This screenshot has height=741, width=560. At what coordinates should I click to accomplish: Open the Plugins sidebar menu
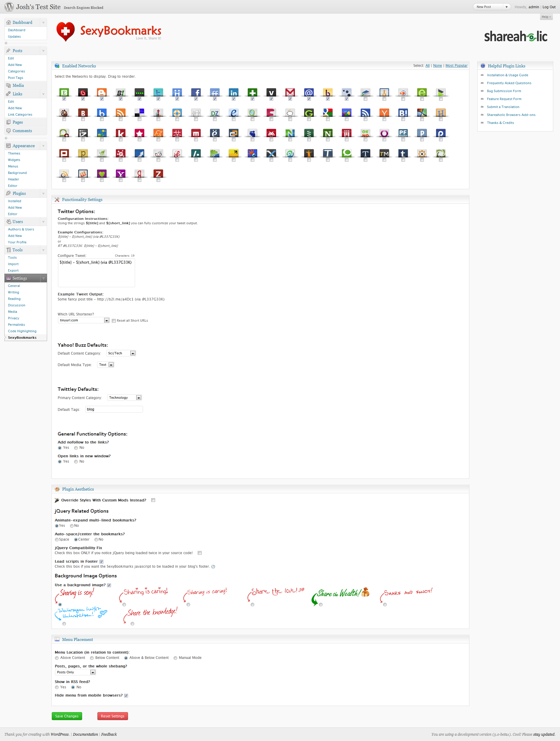[x=19, y=193]
